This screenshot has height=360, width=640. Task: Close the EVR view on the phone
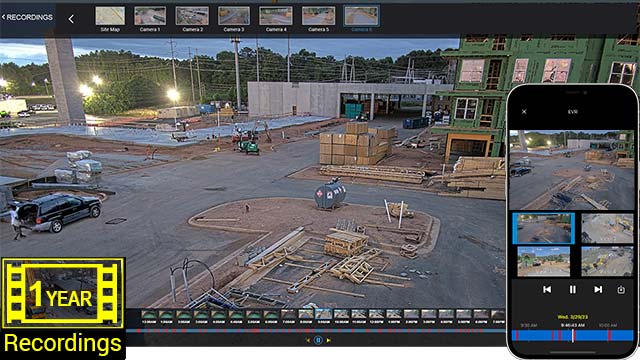[524, 111]
